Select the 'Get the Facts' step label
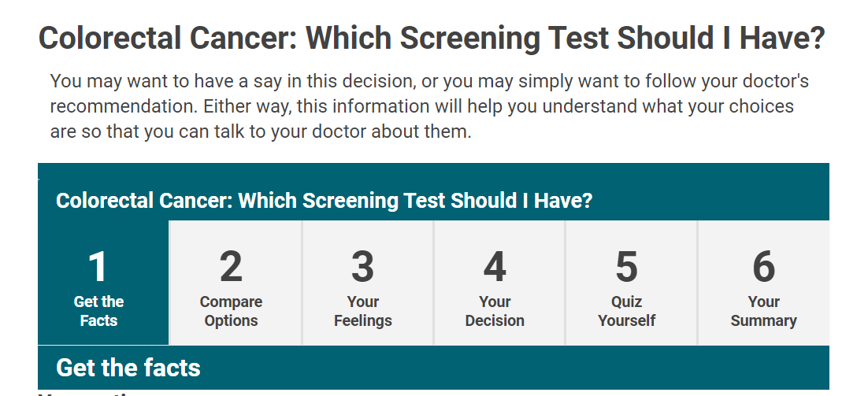 click(x=98, y=311)
